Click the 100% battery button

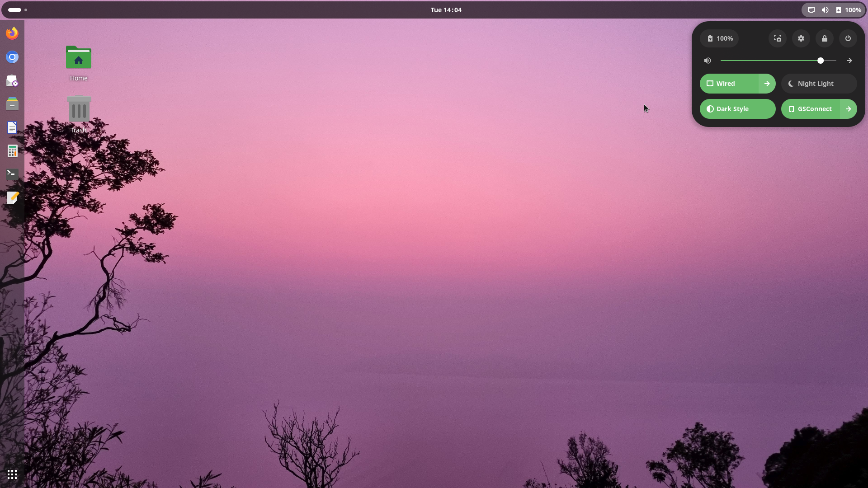(x=720, y=38)
